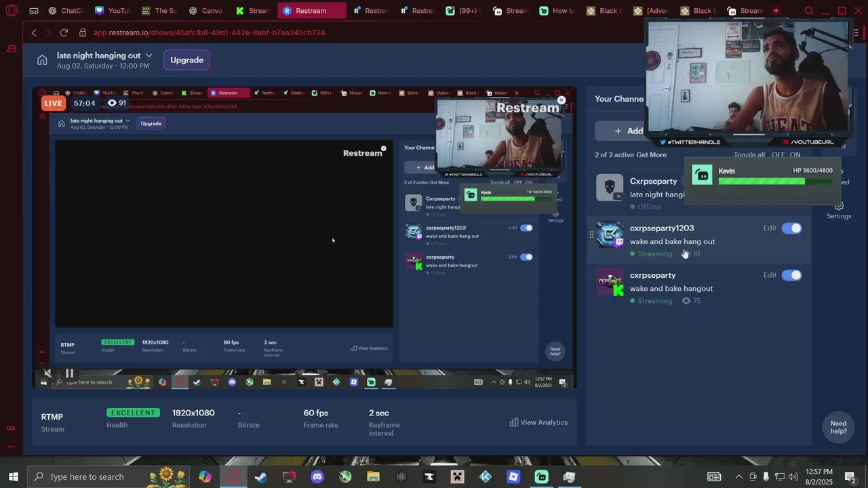Pause the stream preview

(69, 373)
